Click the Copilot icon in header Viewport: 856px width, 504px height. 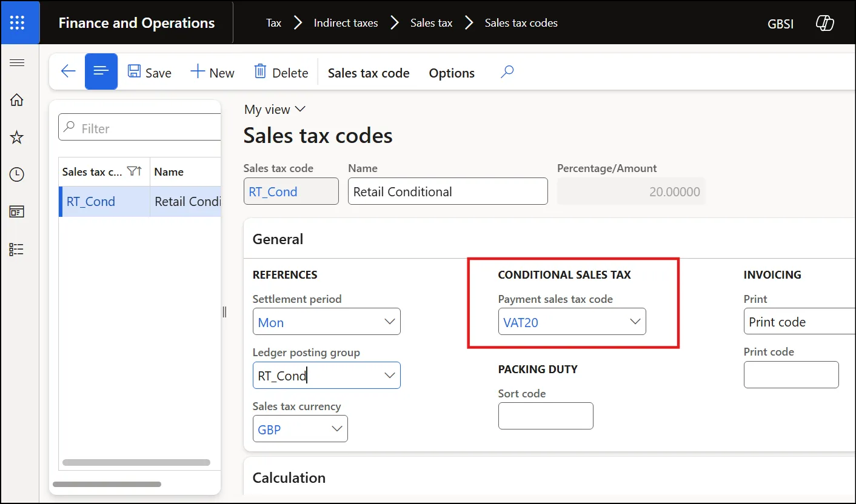click(x=825, y=24)
